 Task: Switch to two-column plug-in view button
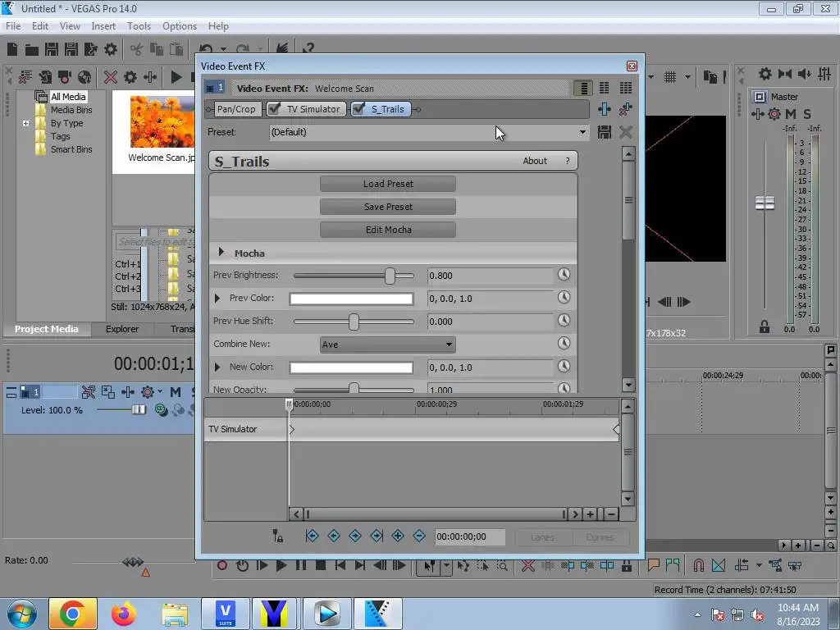(605, 88)
